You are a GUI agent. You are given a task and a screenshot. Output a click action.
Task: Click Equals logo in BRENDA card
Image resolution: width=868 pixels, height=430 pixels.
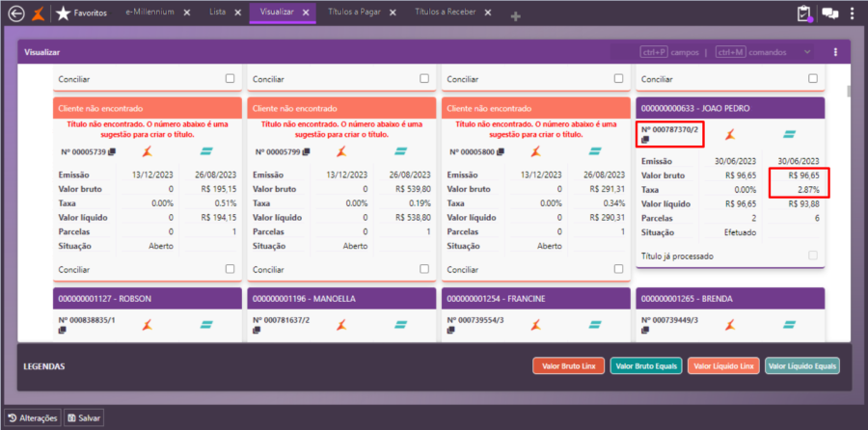click(789, 324)
